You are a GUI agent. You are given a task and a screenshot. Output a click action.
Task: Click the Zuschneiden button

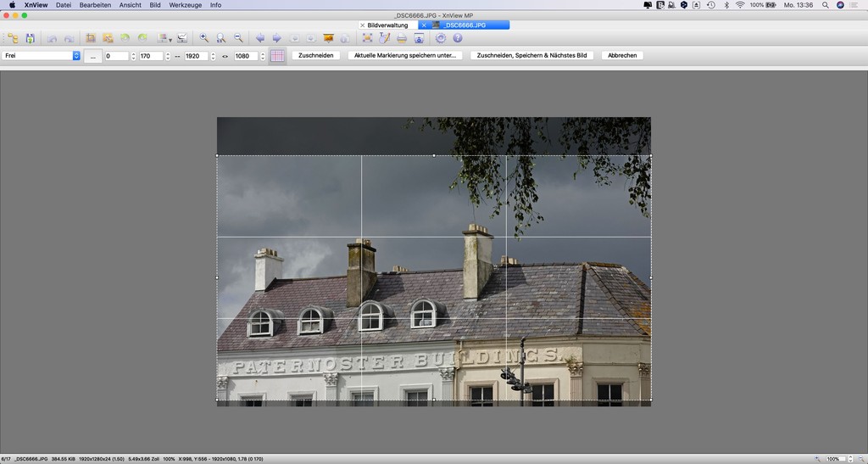click(315, 55)
